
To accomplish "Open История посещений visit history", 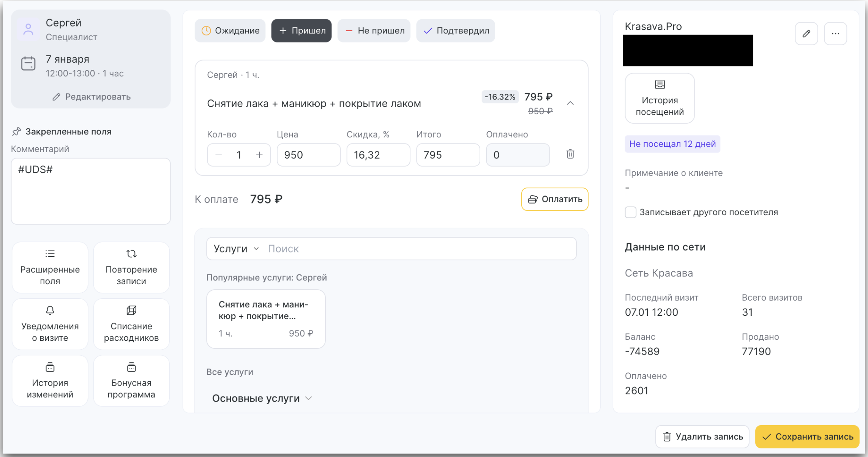I will coord(660,98).
